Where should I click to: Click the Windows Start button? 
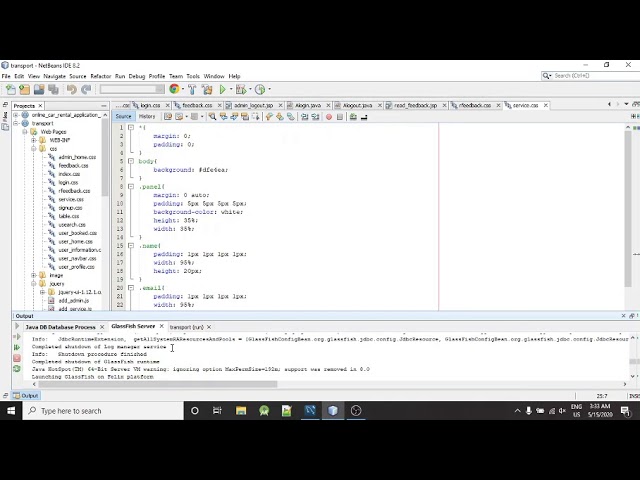click(11, 411)
